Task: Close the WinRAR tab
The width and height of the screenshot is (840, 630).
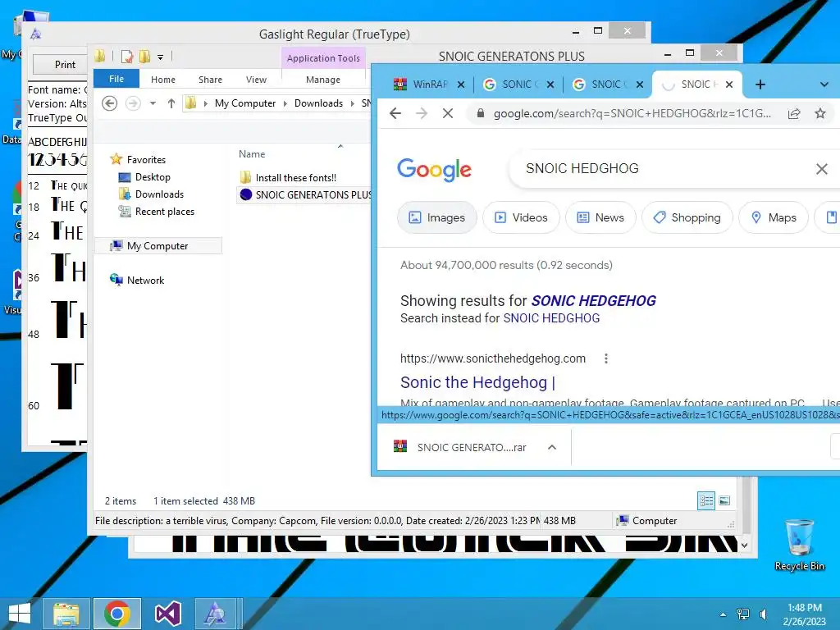Action: pos(461,84)
